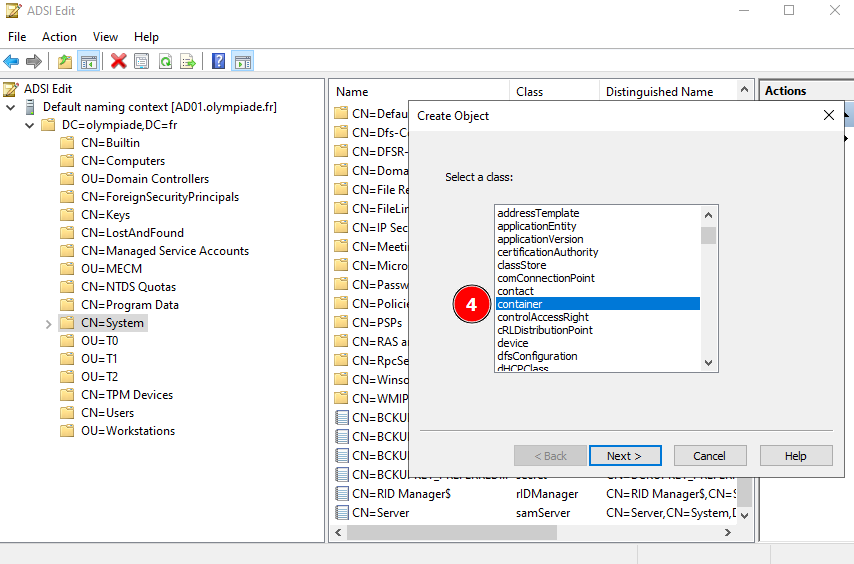Click the Refresh toolbar icon
This screenshot has width=854, height=564.
click(x=165, y=62)
